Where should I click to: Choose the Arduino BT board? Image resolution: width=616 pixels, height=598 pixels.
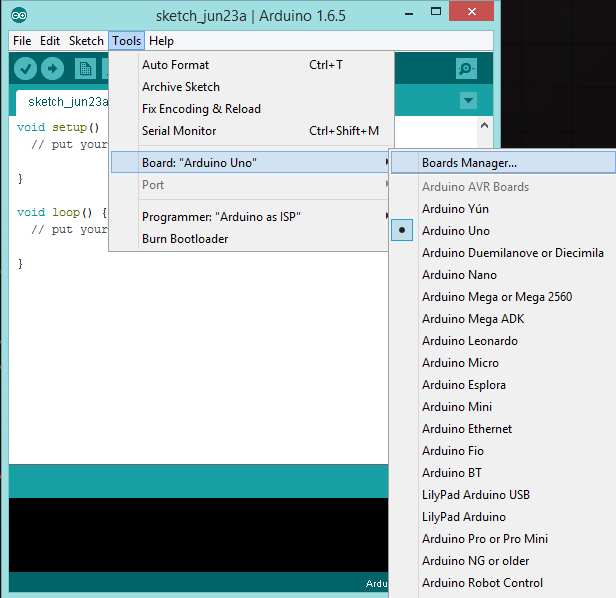503,473
